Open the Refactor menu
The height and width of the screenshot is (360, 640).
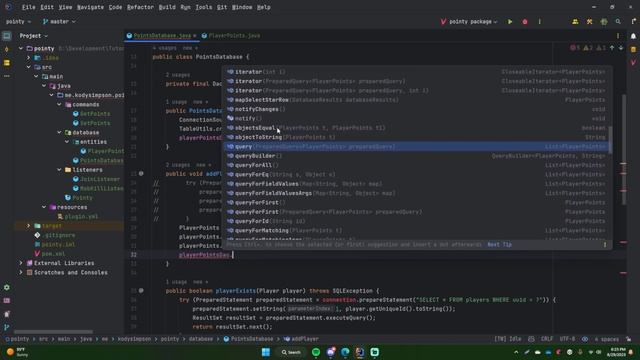[140, 7]
